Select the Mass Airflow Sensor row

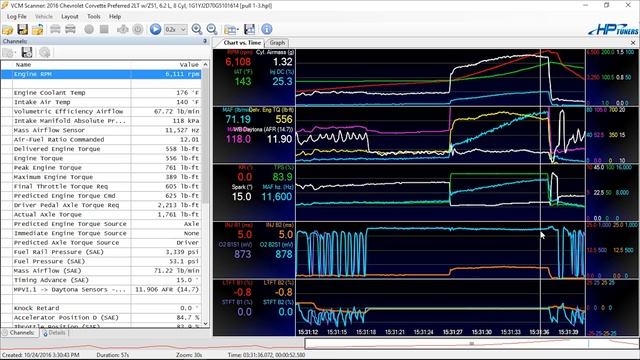[x=101, y=131]
